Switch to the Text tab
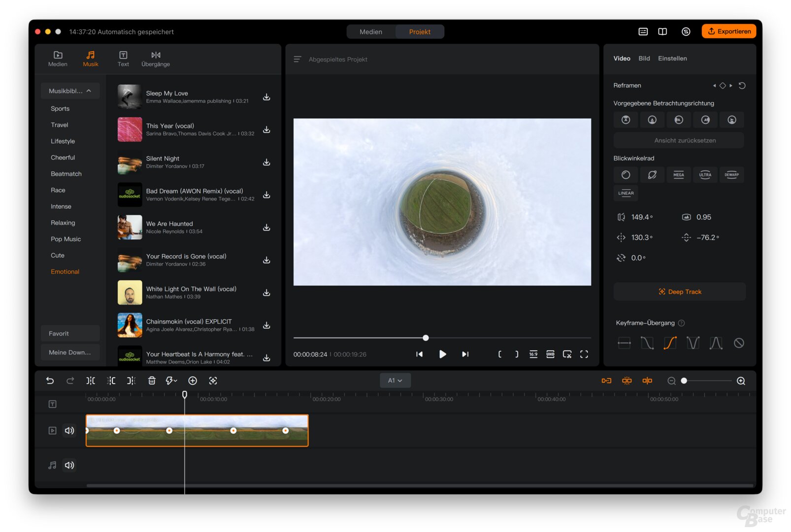Viewport: 791px width, 532px height. pyautogui.click(x=123, y=59)
